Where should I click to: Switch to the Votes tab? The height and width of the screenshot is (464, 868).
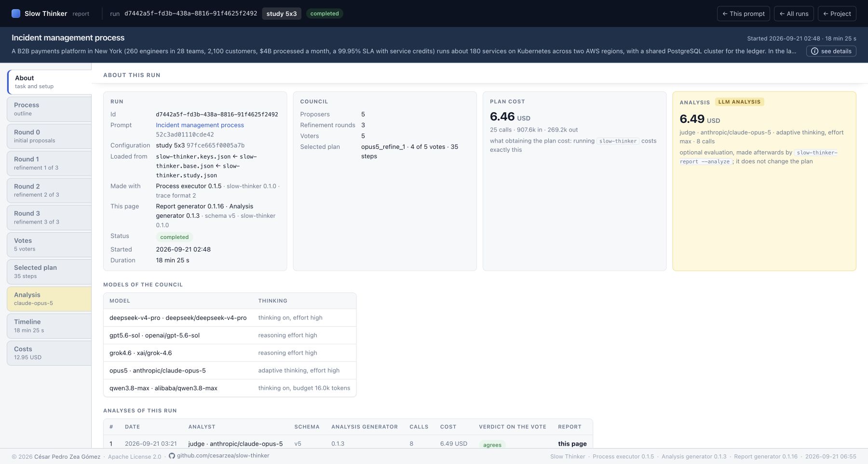point(49,245)
